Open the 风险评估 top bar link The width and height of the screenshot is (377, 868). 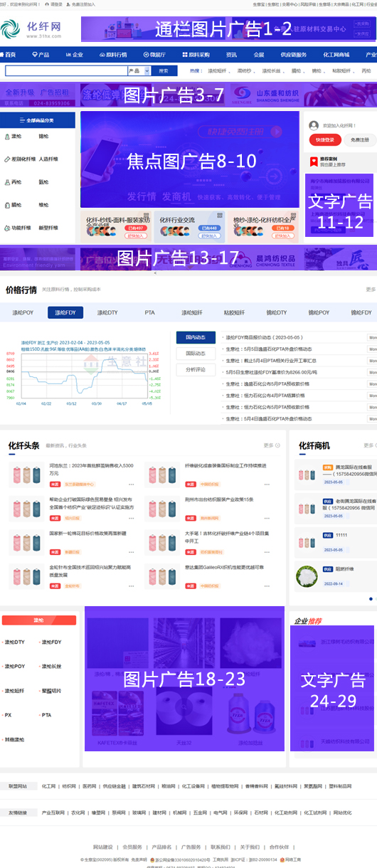point(307,4)
